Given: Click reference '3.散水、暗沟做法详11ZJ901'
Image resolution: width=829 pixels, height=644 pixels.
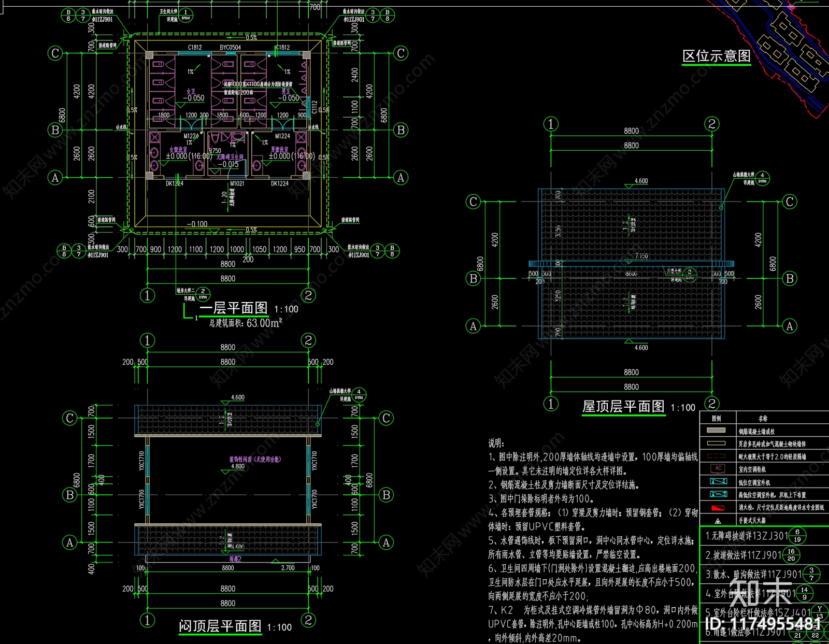Looking at the screenshot, I should click(753, 574).
